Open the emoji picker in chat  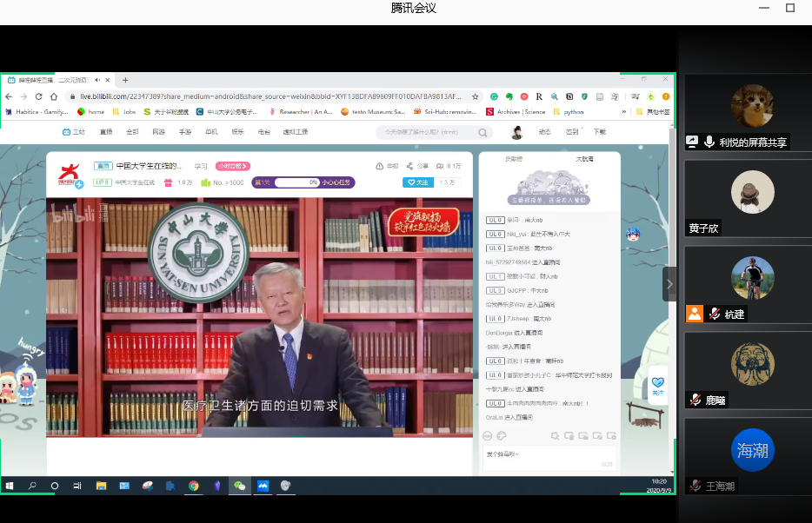[488, 435]
